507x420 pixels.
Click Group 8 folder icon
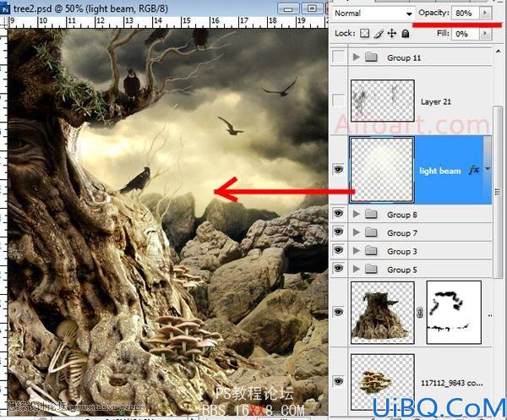(x=371, y=214)
